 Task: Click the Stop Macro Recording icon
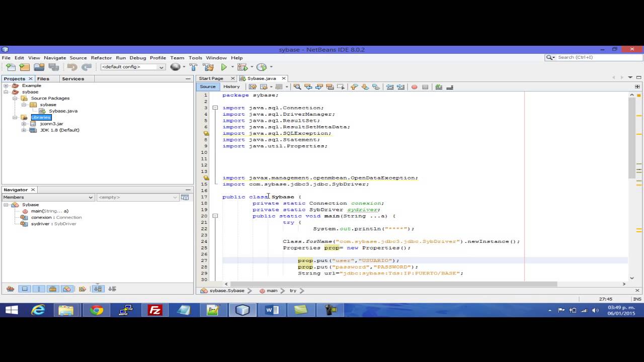(x=425, y=87)
